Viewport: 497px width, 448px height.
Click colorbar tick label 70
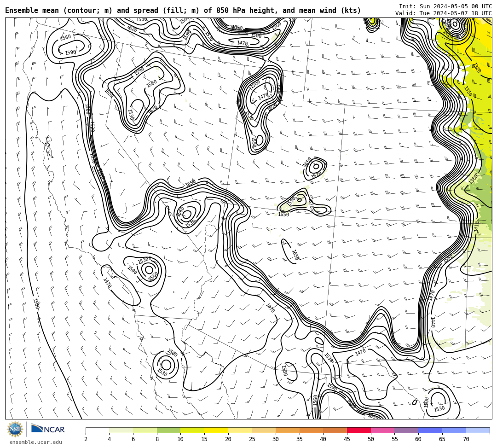click(466, 439)
